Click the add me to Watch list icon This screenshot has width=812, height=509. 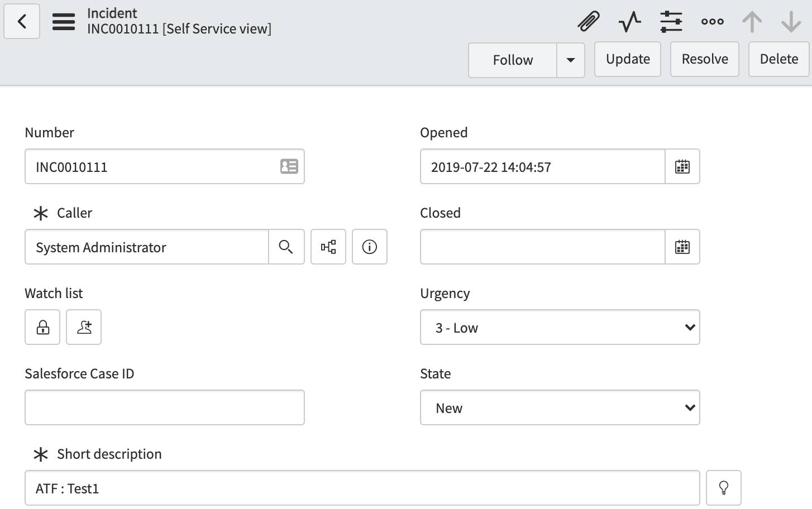[84, 327]
